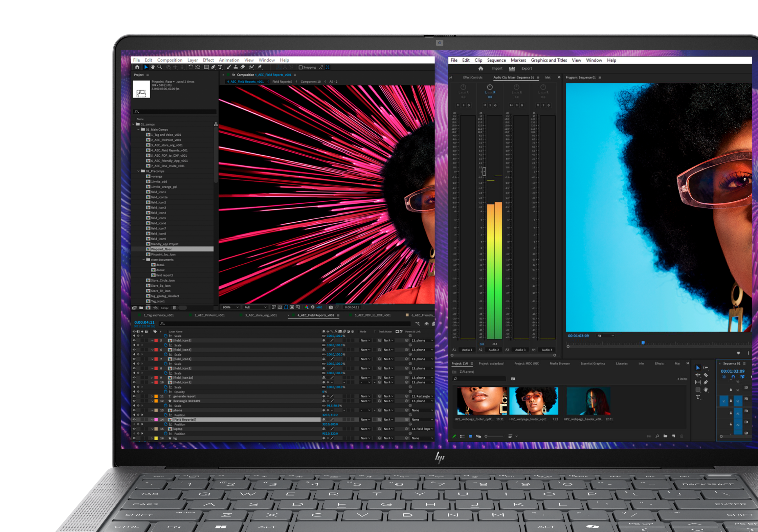
Task: Select the Type tool in After Effects toolbar
Action: pyautogui.click(x=220, y=67)
